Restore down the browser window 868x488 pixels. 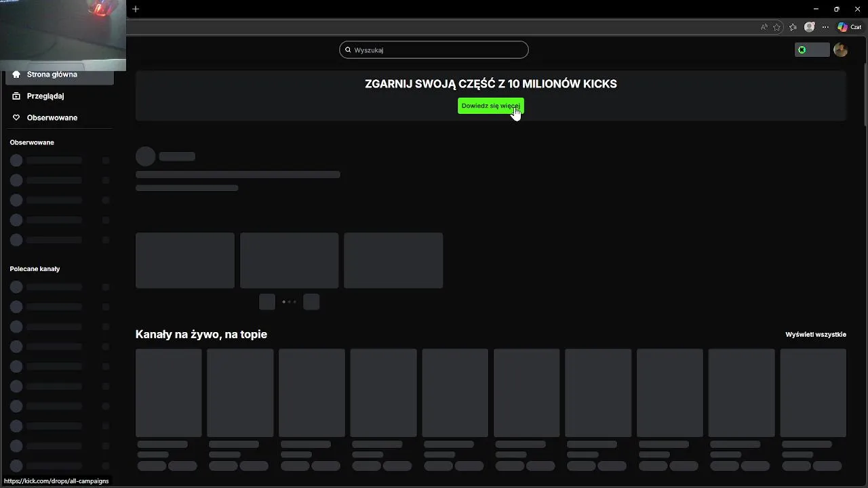[836, 9]
